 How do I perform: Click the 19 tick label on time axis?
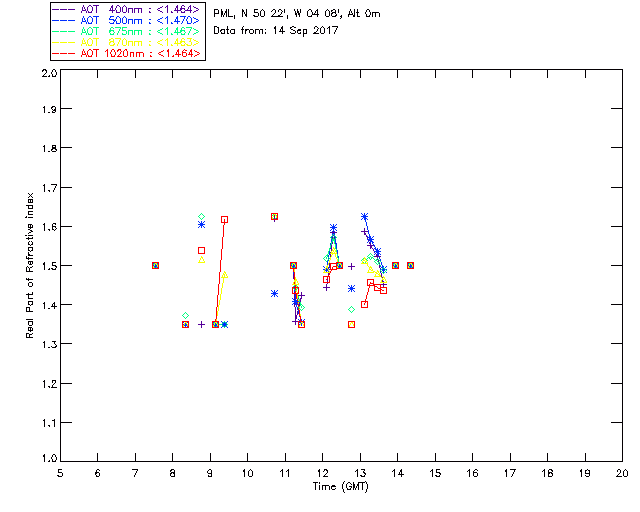pos(585,473)
